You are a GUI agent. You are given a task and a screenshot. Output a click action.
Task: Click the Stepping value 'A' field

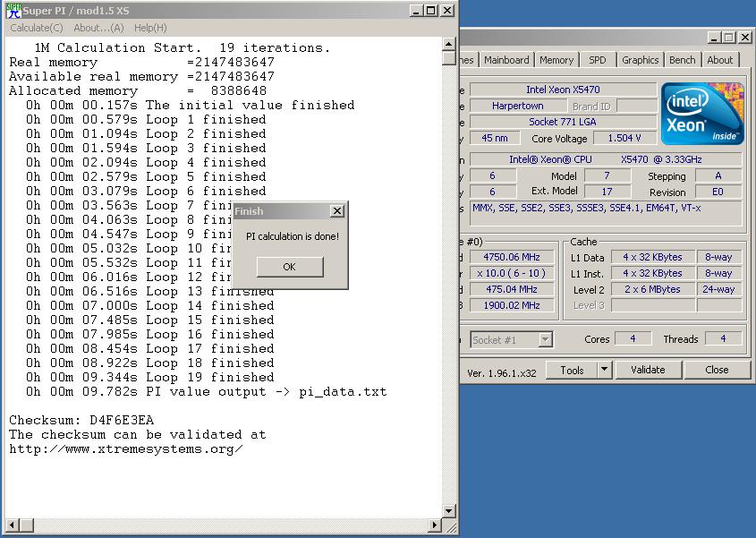click(x=718, y=176)
